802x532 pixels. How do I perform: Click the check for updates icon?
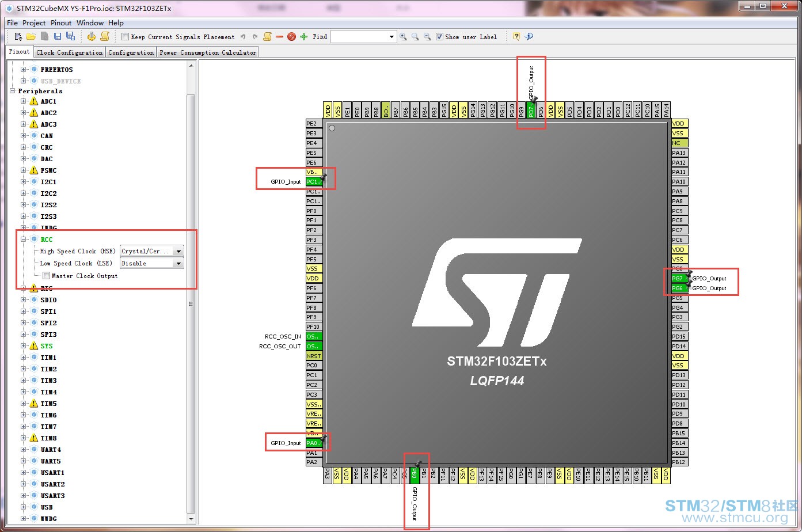coord(529,36)
